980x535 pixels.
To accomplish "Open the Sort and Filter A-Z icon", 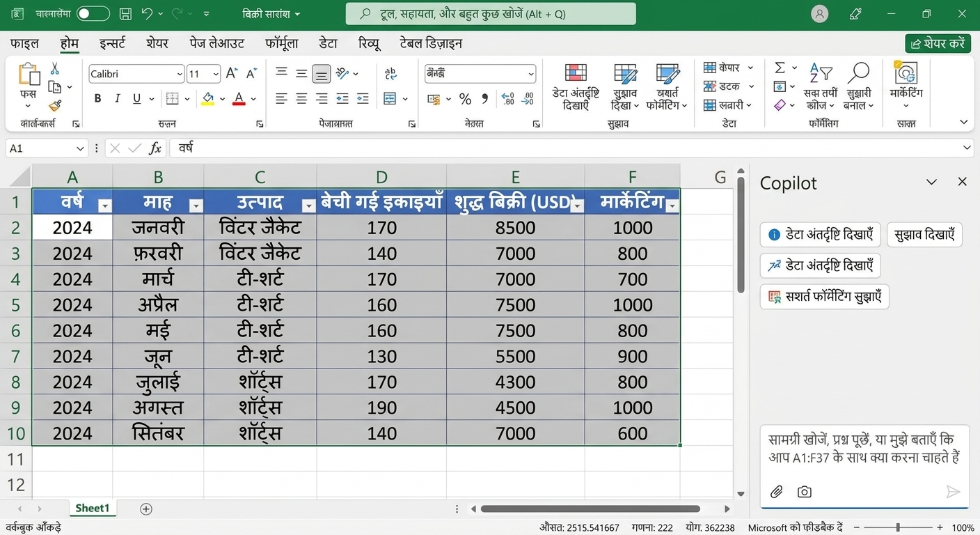I will click(821, 74).
